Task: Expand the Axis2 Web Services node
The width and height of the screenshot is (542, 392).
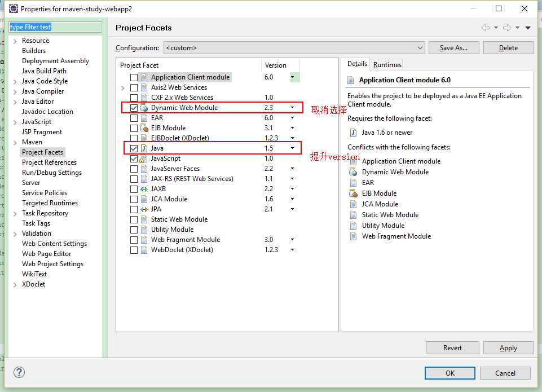Action: (x=123, y=88)
